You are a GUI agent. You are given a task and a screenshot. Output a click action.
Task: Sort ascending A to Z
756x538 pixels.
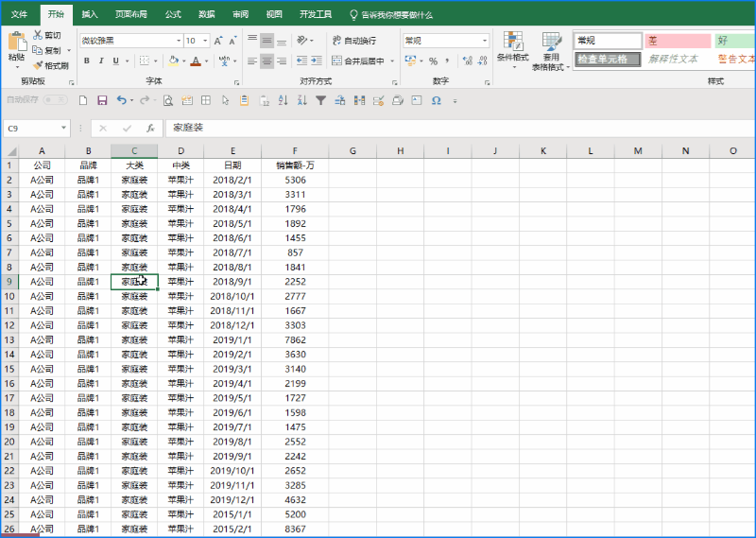tap(283, 100)
